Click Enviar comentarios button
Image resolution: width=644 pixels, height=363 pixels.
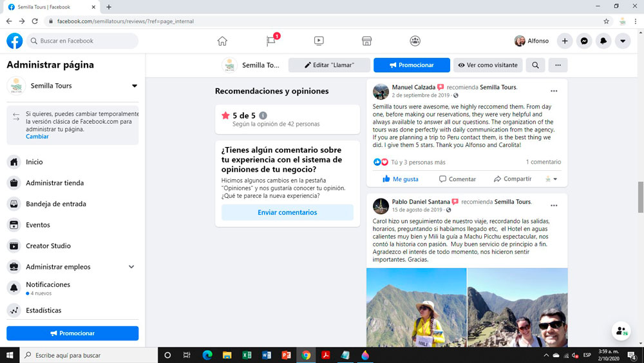[287, 213]
